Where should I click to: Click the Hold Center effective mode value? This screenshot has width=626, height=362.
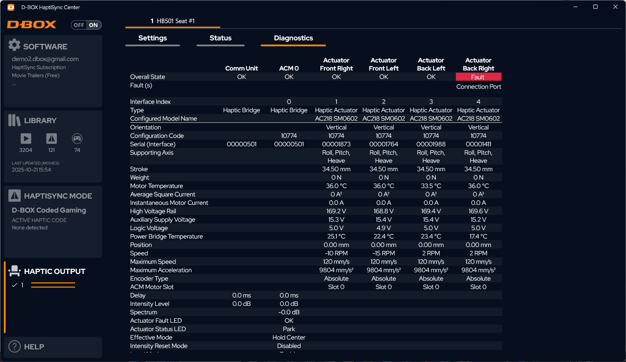pos(289,338)
